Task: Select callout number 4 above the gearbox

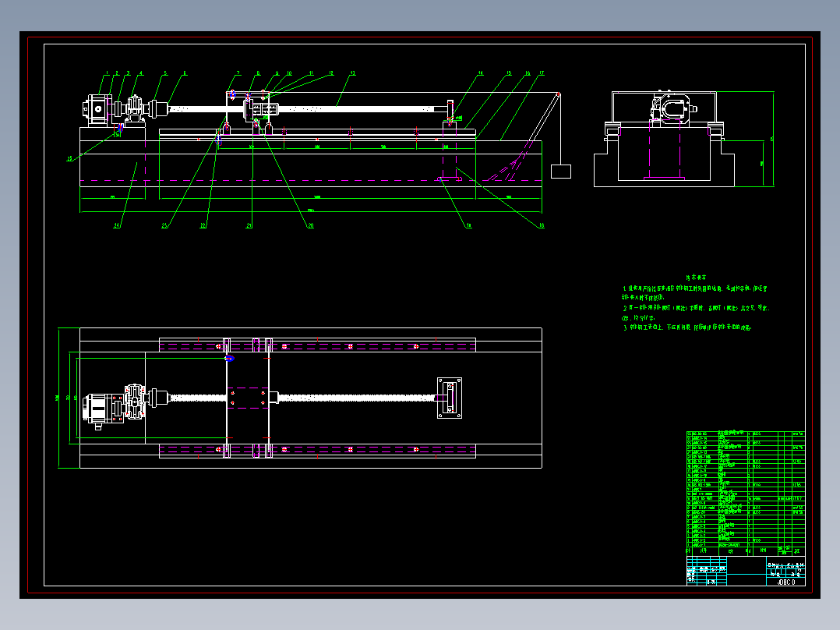Action: point(142,73)
